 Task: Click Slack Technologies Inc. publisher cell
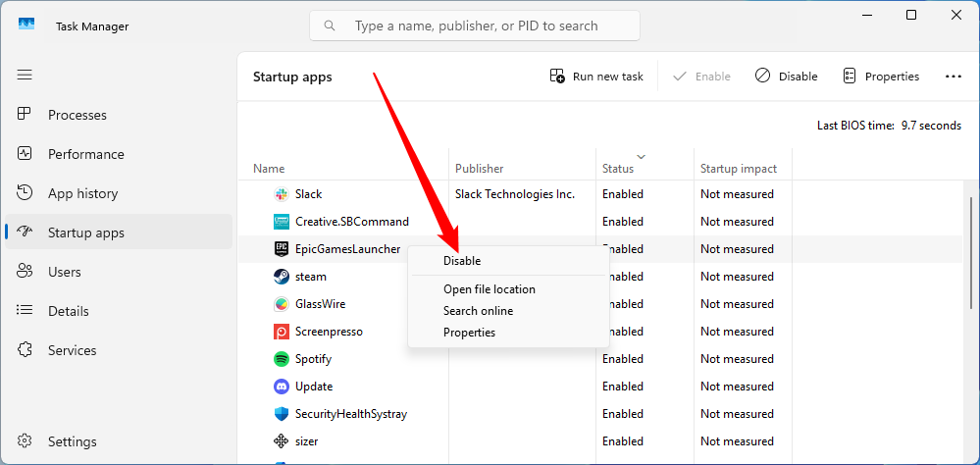coord(515,194)
